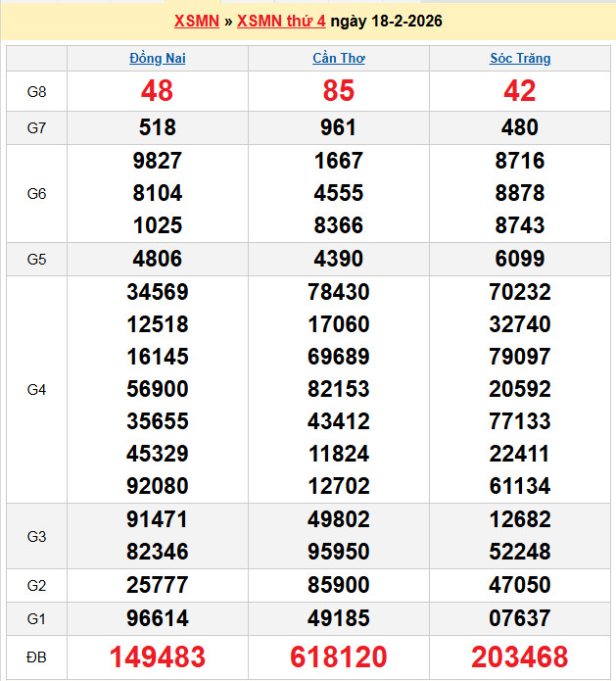
Task: Click G5 number 6099
Action: pyautogui.click(x=520, y=260)
